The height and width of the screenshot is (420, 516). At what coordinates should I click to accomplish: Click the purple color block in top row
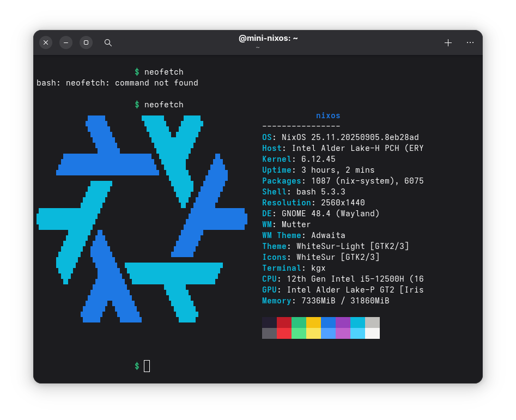tap(343, 322)
